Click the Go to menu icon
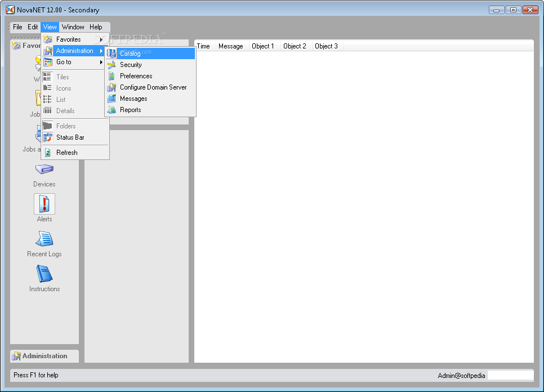This screenshot has height=392, width=544. [x=47, y=63]
